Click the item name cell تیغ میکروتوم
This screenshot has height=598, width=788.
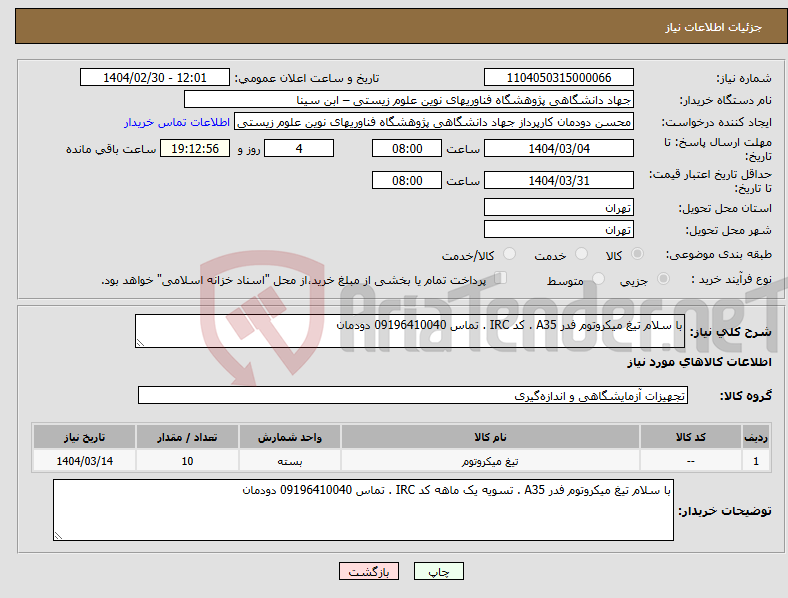point(490,461)
